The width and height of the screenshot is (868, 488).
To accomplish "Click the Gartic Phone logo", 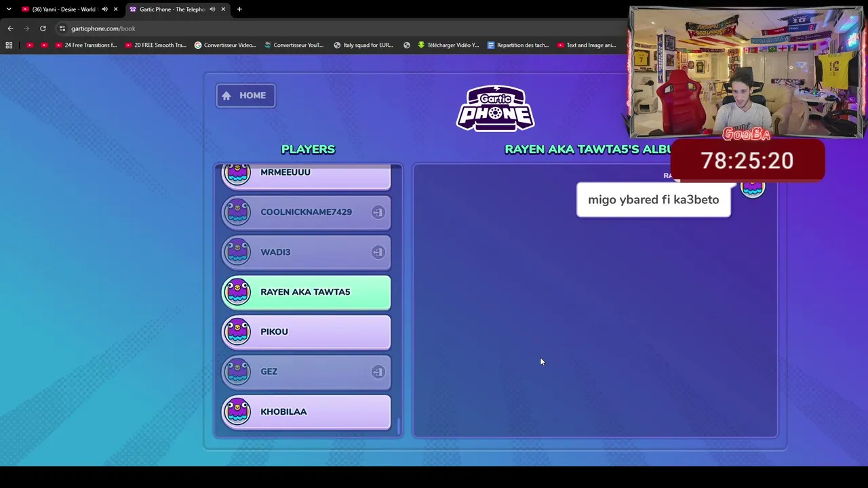I will pyautogui.click(x=496, y=108).
